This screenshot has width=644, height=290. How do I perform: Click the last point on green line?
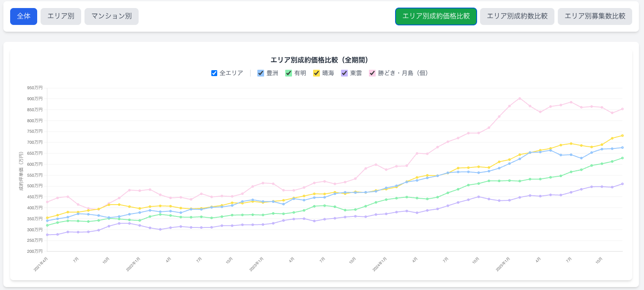click(x=622, y=158)
